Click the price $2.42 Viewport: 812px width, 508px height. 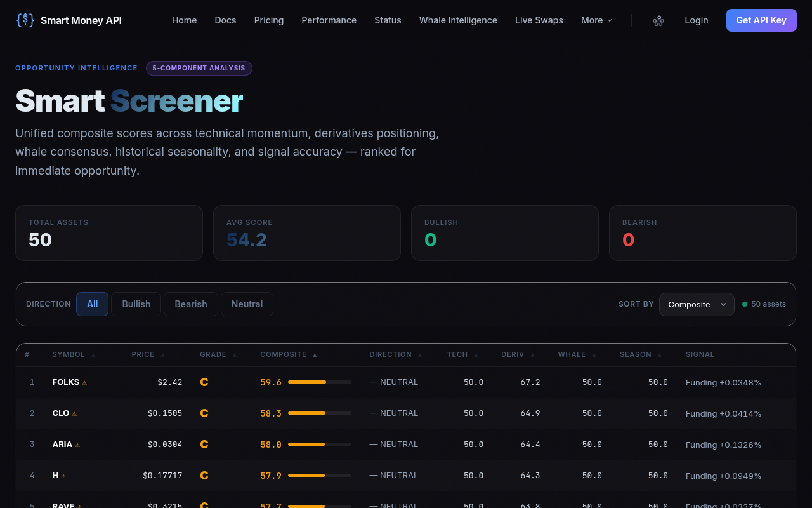(x=170, y=382)
